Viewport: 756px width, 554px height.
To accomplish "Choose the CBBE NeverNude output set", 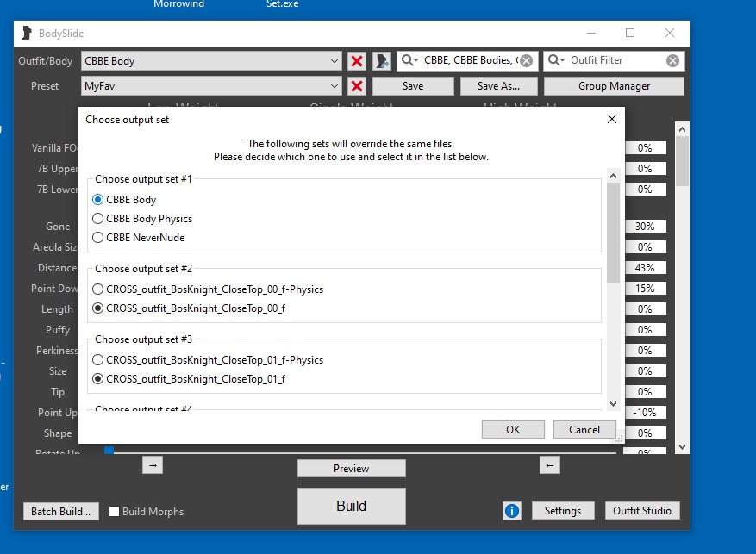I will tap(98, 238).
